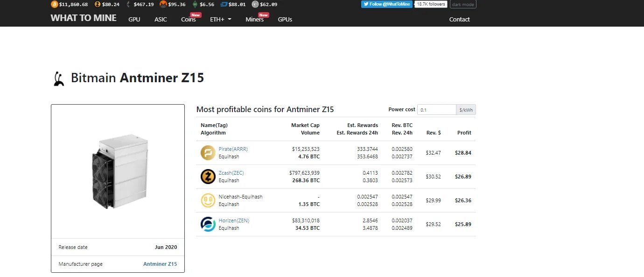Viewport: 644px width, 277px height.
Task: Click the $/kWh unit label
Action: 466,110
